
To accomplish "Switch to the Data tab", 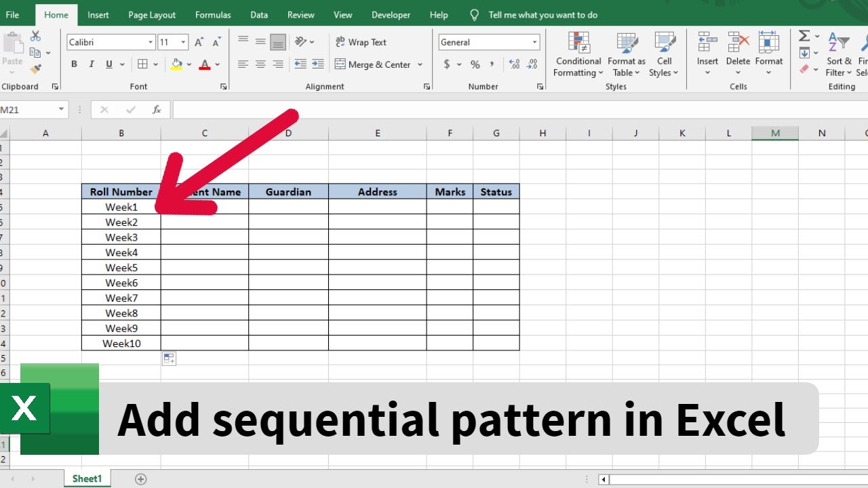I will [x=259, y=15].
